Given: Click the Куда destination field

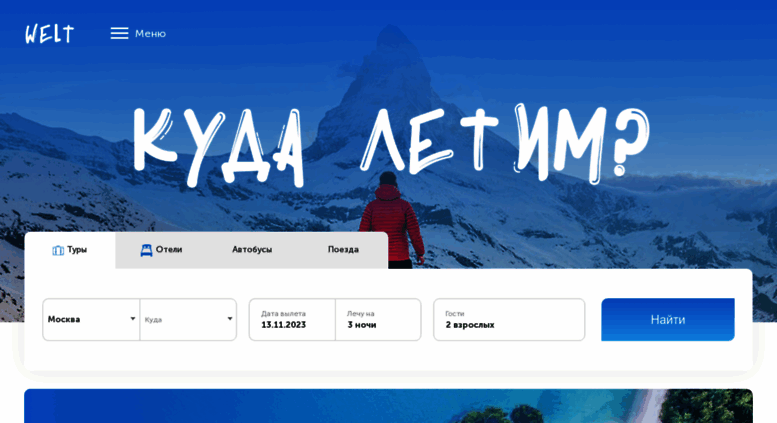Looking at the screenshot, I should (188, 319).
